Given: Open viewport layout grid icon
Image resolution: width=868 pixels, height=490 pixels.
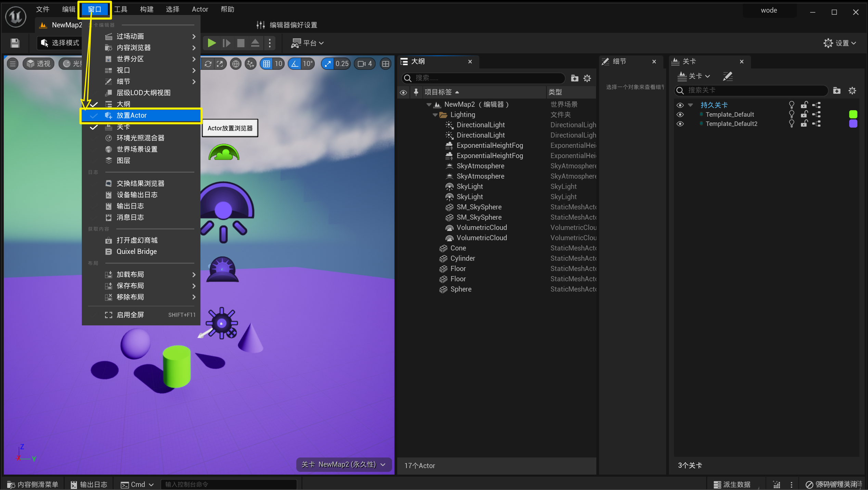Looking at the screenshot, I should [x=386, y=64].
